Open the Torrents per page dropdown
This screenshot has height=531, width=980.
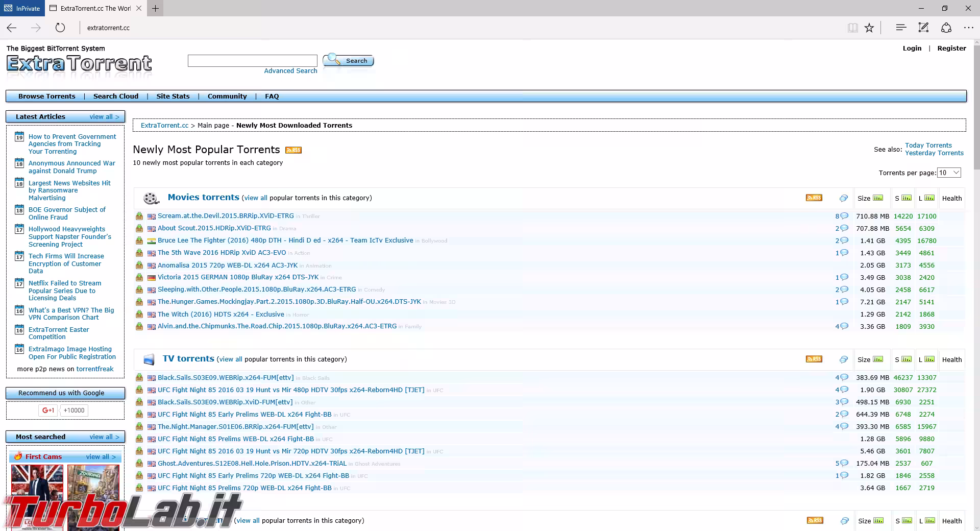pos(948,173)
